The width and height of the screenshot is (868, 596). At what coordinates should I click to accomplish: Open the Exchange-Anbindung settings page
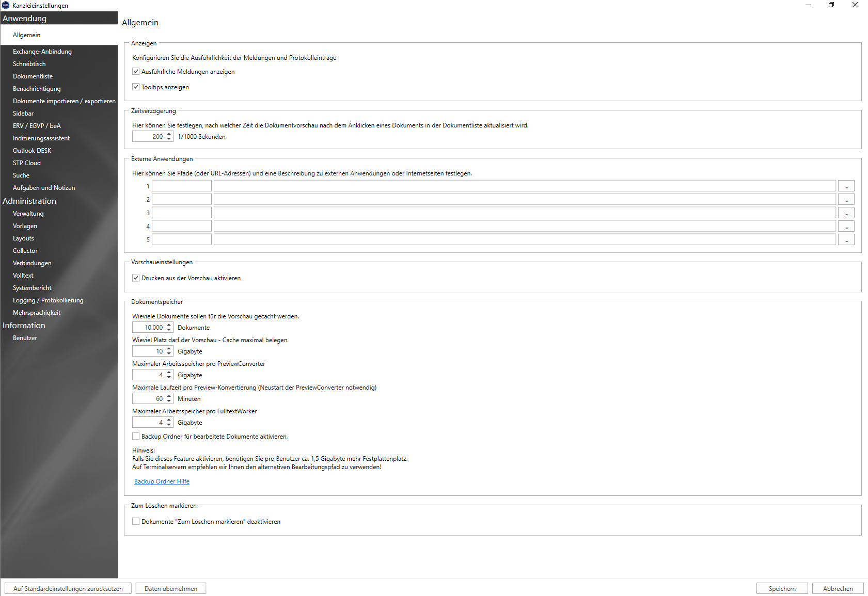click(42, 51)
